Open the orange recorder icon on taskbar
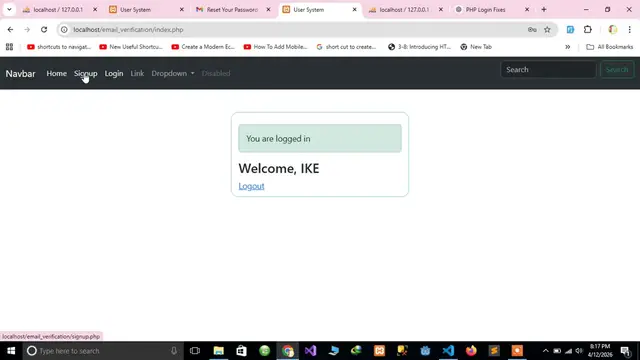Screen dimensions: 640x360 (x=517, y=351)
